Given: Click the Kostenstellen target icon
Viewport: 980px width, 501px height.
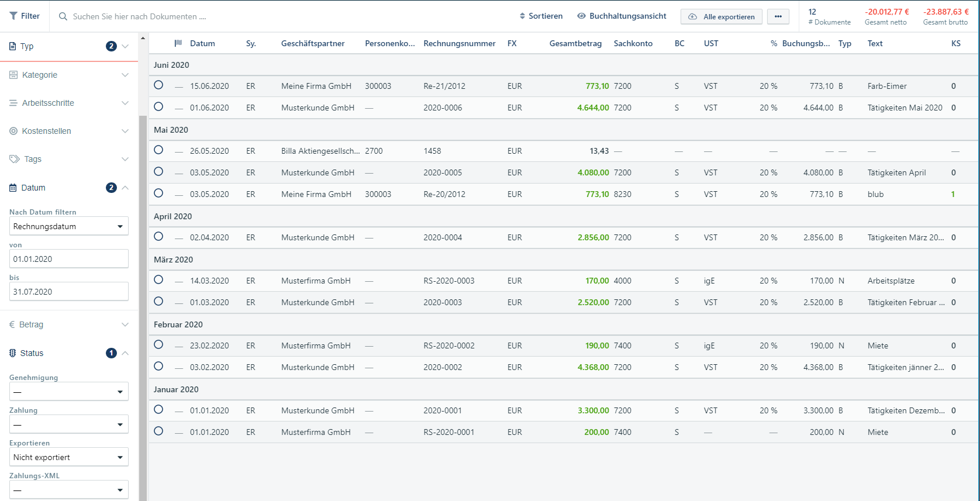Looking at the screenshot, I should coord(13,131).
